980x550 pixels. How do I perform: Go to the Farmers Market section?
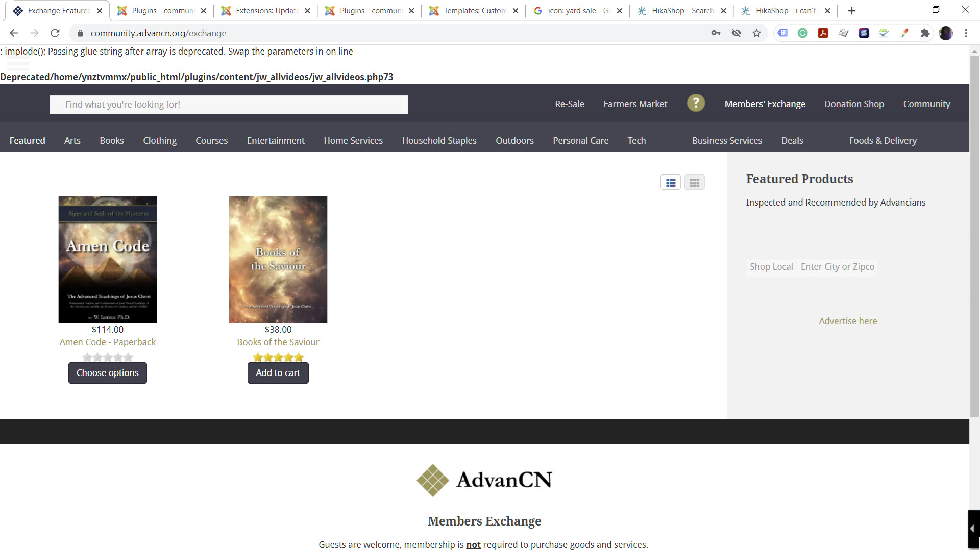(x=635, y=104)
